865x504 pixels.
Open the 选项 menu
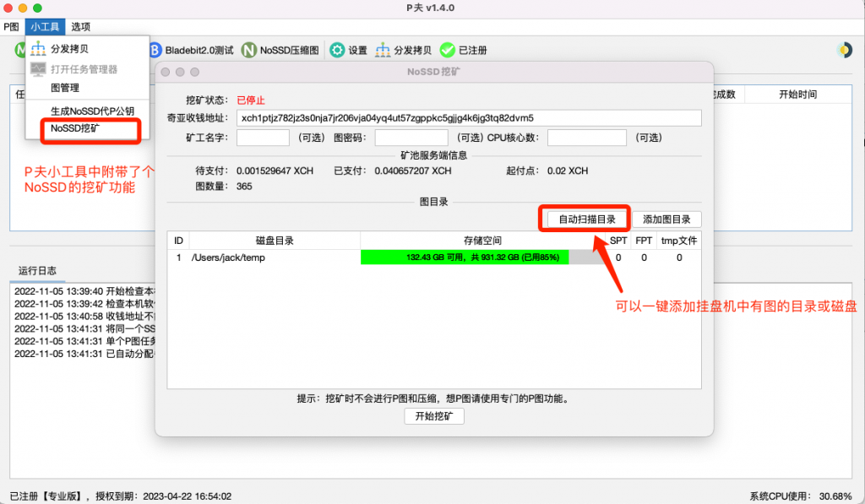coord(81,27)
